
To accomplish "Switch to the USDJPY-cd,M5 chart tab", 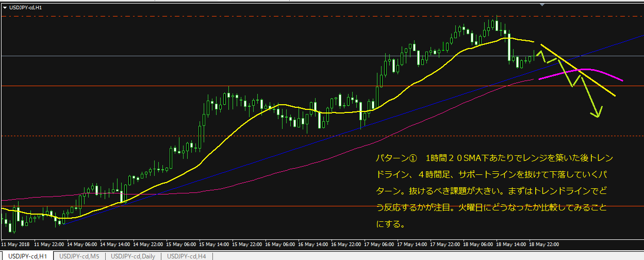I will (79, 256).
